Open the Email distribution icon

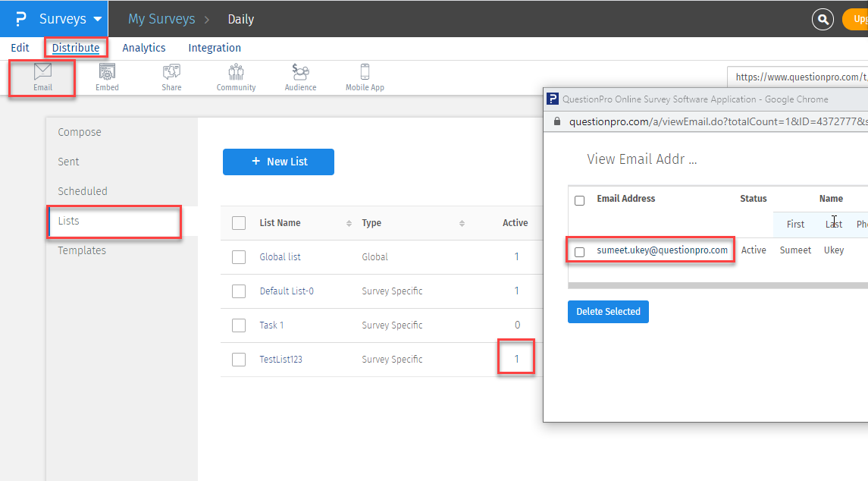(42, 73)
